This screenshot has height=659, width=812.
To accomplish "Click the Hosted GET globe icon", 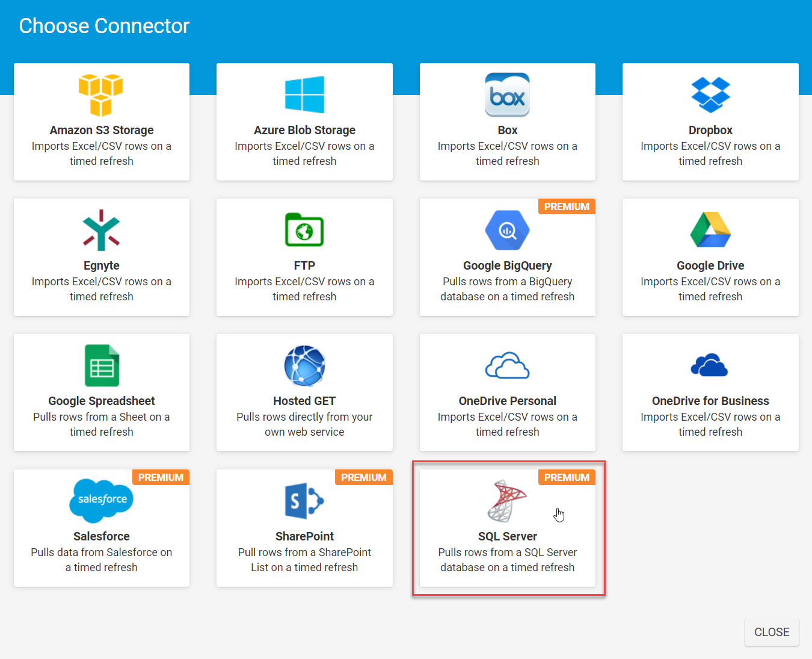I will tap(304, 365).
